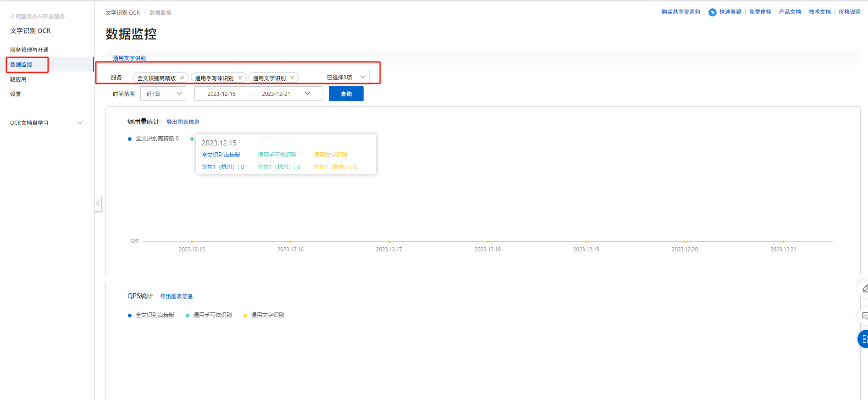
Task: Select 数据监控 in sidebar
Action: click(21, 65)
